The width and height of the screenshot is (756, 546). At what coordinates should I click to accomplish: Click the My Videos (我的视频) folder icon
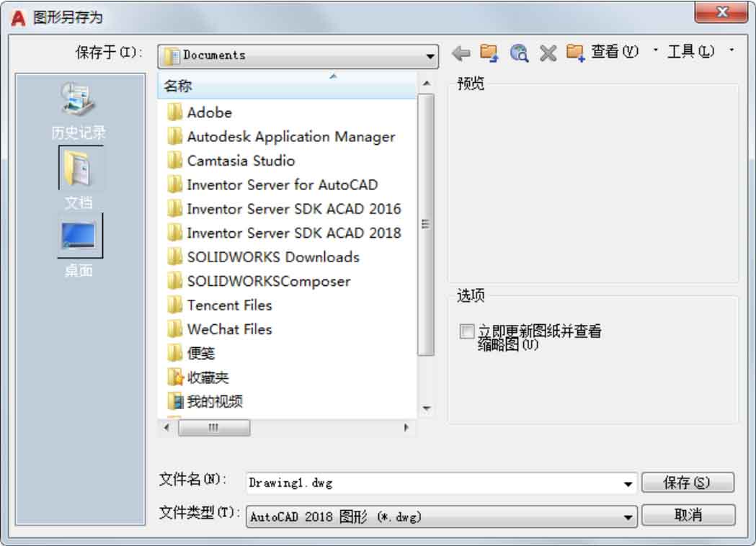click(175, 401)
